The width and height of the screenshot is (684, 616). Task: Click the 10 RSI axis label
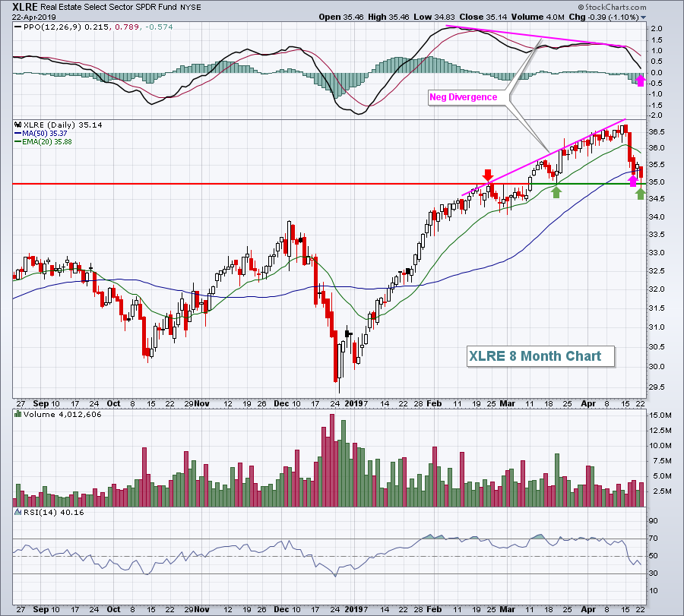[653, 591]
